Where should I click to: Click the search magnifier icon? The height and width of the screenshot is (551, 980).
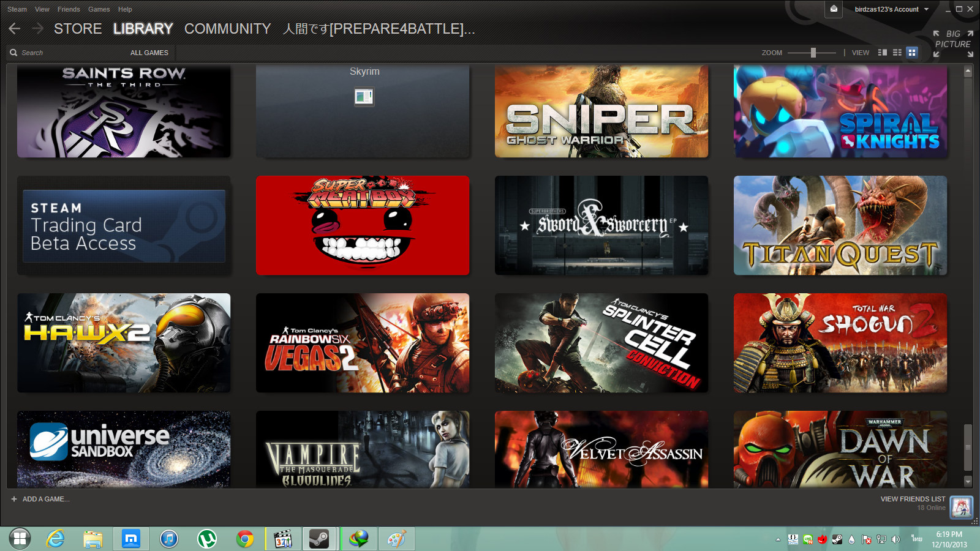[13, 53]
